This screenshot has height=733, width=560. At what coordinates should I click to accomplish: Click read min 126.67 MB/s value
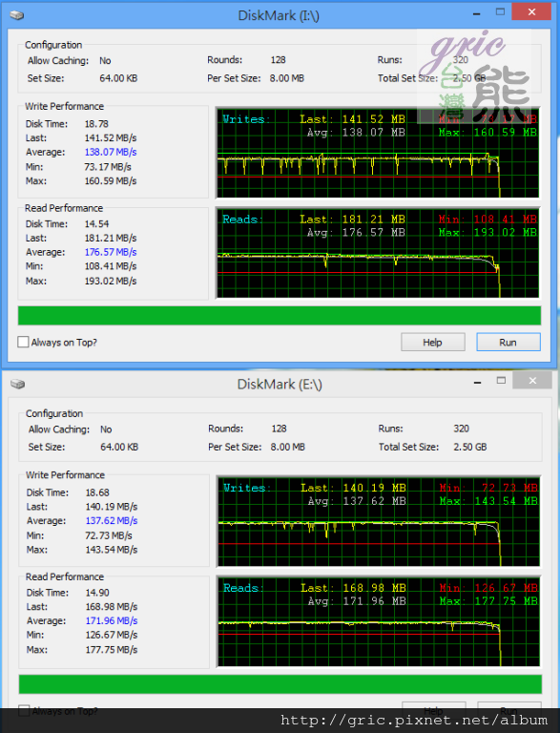point(112,635)
